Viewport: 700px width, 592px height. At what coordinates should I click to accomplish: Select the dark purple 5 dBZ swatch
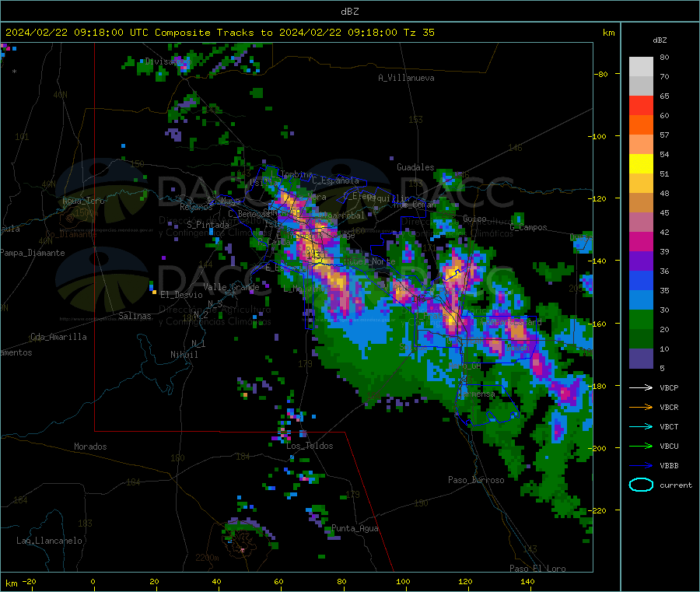pos(641,359)
